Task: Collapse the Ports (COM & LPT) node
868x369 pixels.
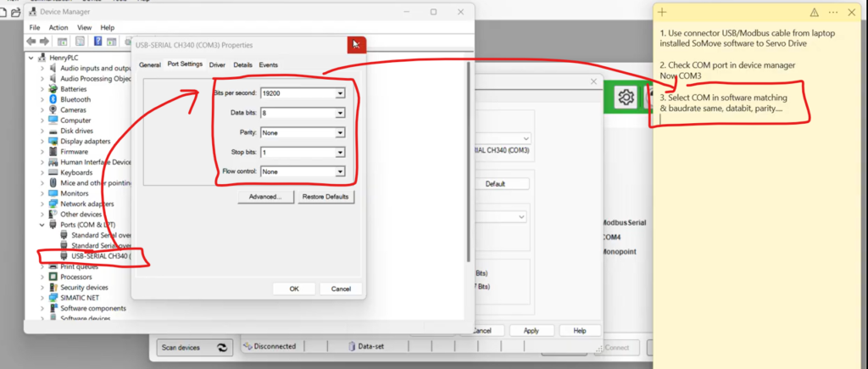Action: [x=43, y=225]
